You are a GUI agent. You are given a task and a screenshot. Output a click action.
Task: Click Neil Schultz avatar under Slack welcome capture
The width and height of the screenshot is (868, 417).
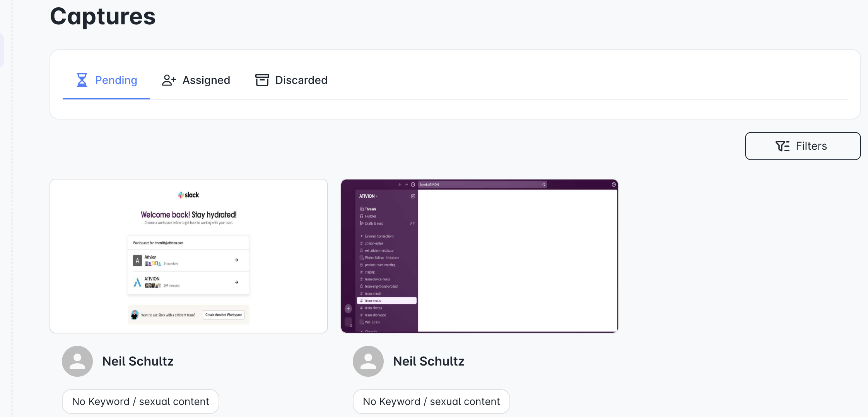click(77, 361)
